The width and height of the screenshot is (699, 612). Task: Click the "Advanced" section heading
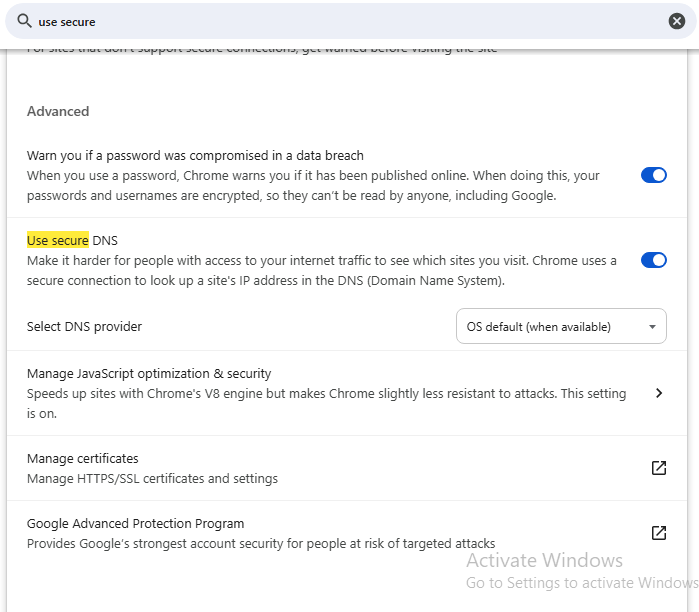coord(58,111)
